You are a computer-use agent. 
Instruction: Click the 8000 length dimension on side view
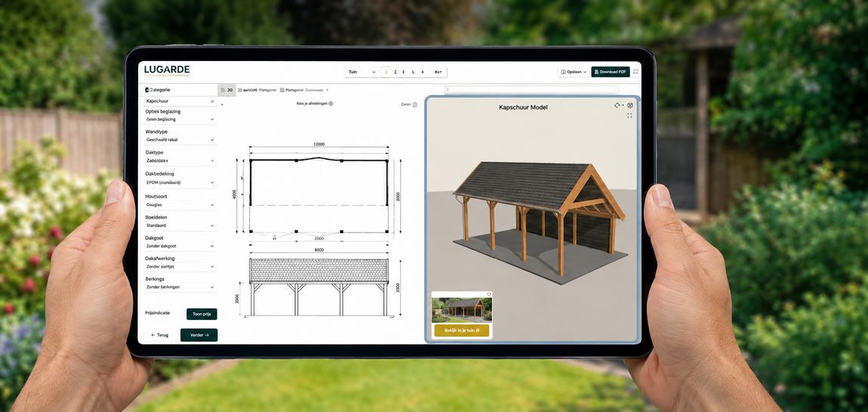pos(319,250)
